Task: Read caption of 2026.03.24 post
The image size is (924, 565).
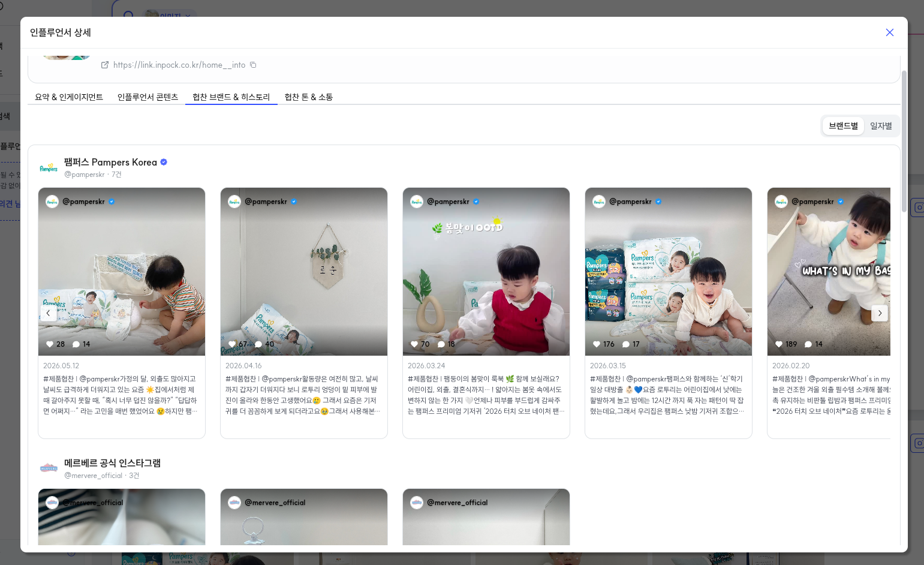Action: click(486, 395)
